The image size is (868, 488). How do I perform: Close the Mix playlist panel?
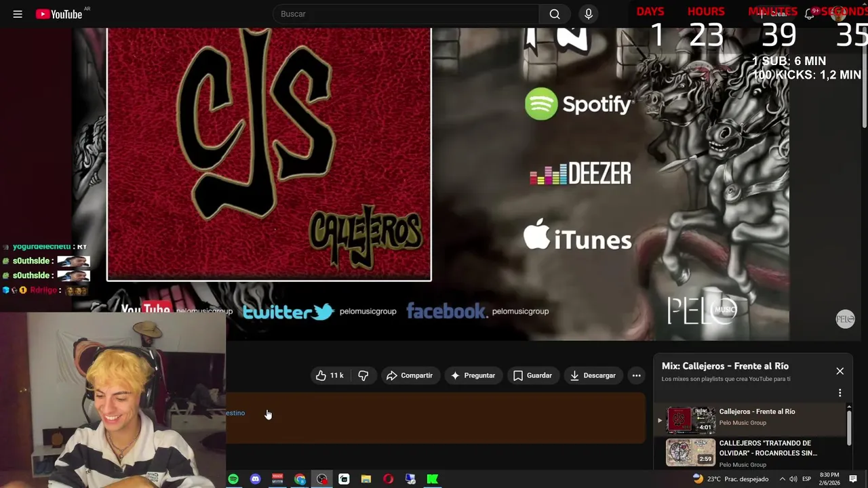(840, 371)
